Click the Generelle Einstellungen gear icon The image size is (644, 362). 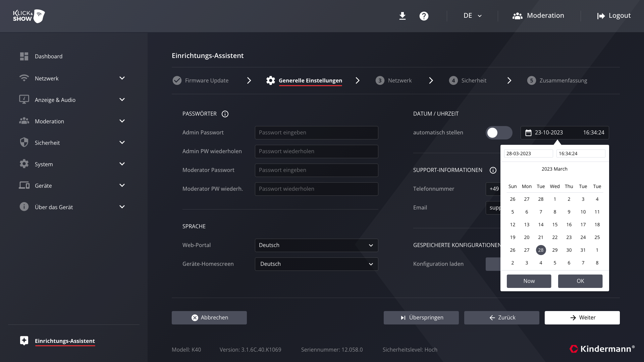tap(271, 80)
